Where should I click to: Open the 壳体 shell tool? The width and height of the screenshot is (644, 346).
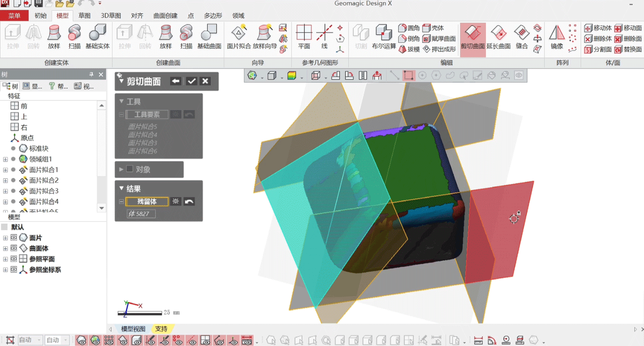(433, 28)
